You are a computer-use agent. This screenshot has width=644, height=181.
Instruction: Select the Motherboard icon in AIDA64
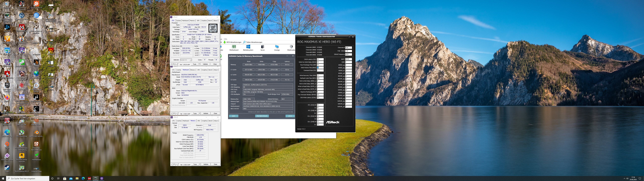(x=234, y=48)
